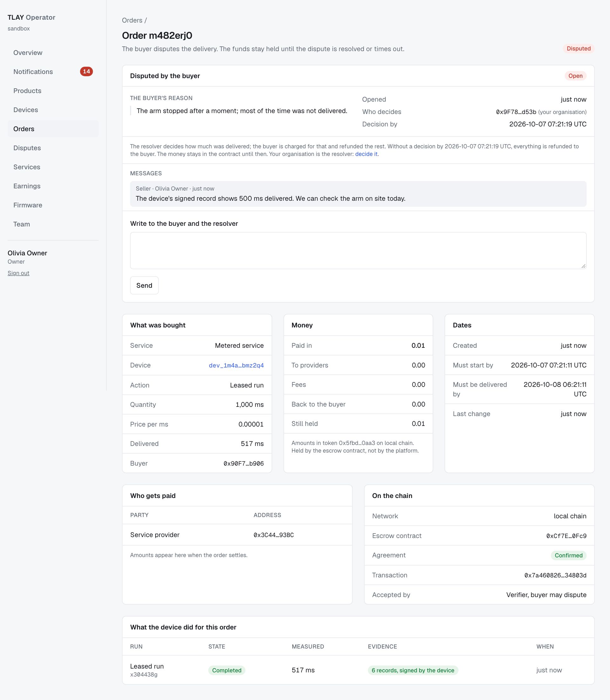Viewport: 610px width, 700px height.
Task: Go to Products in the sidebar
Action: (53, 91)
